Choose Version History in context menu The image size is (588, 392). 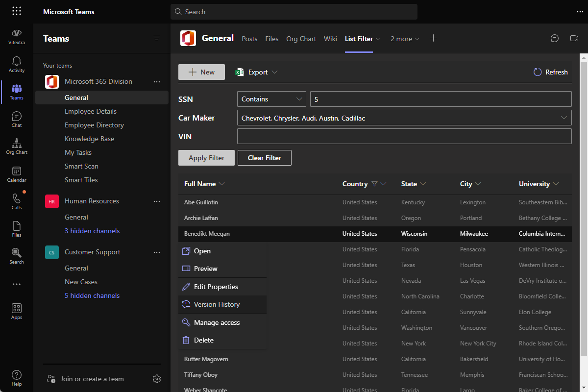[223, 304]
